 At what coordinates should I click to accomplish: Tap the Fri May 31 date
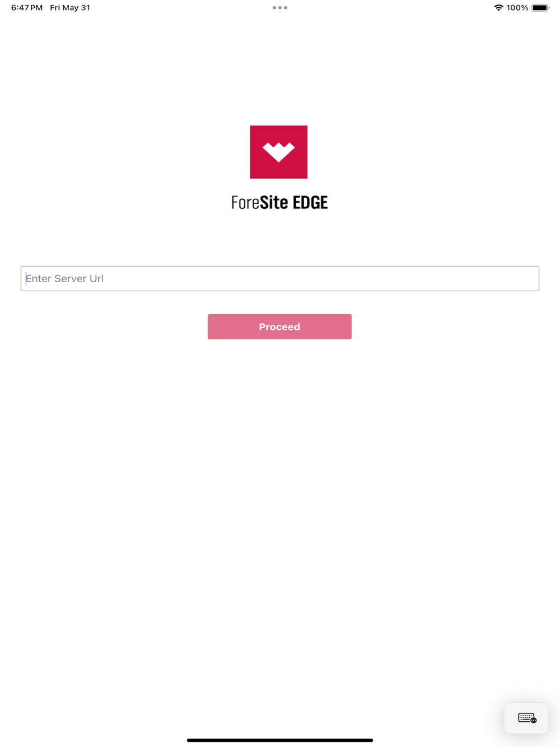[x=70, y=8]
